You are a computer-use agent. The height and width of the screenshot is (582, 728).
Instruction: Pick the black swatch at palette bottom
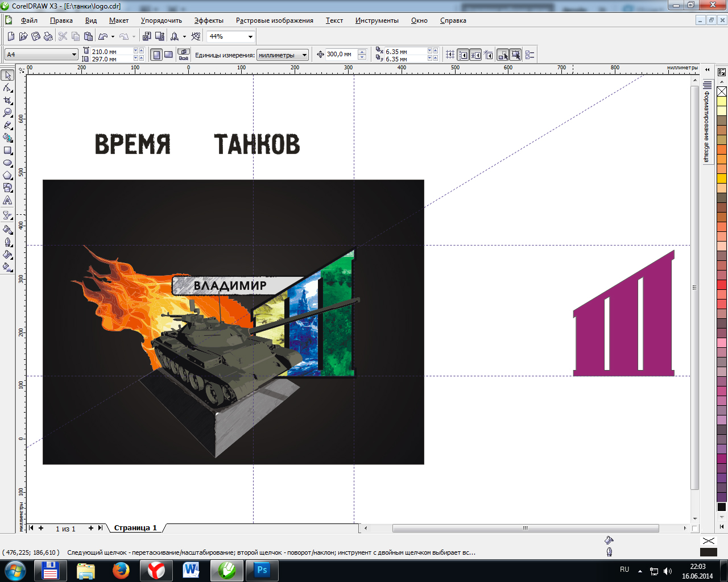tap(722, 507)
